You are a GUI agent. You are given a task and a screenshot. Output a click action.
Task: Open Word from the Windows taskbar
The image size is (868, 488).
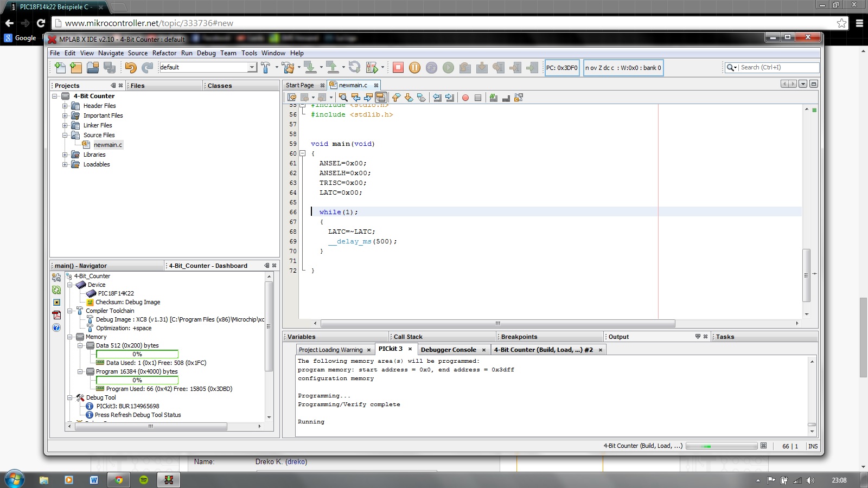(x=94, y=480)
